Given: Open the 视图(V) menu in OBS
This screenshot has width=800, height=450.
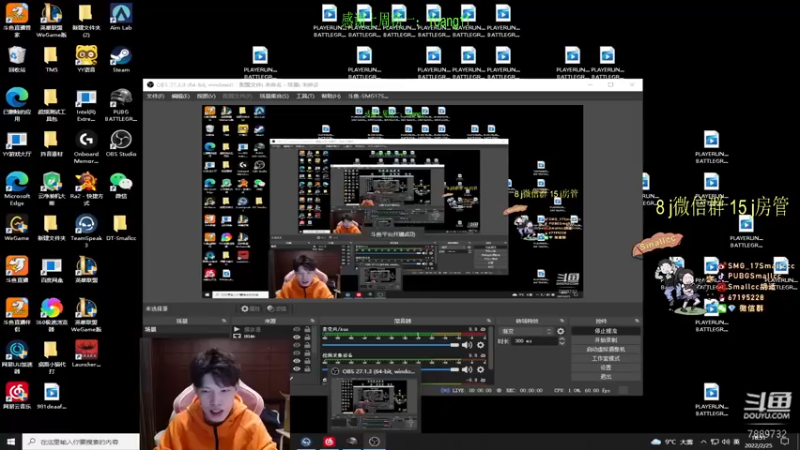Looking at the screenshot, I should (206, 96).
